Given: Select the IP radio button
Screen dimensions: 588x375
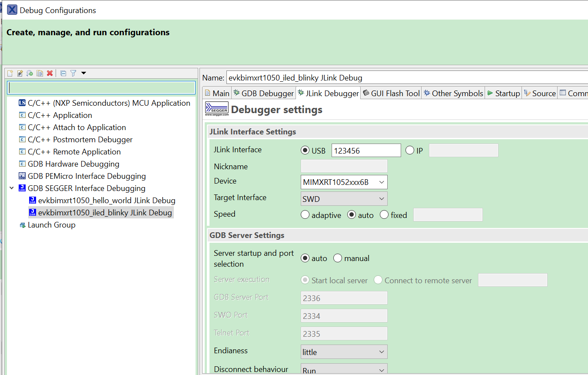Looking at the screenshot, I should [x=410, y=151].
